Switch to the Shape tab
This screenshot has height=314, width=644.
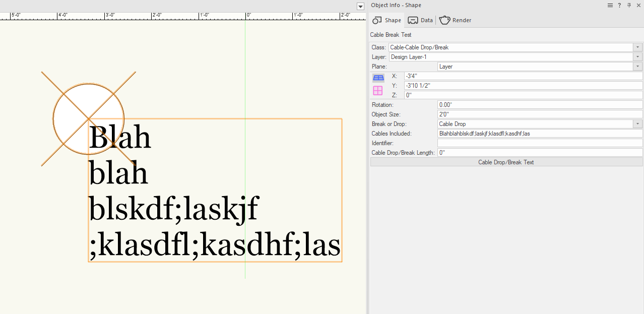387,20
